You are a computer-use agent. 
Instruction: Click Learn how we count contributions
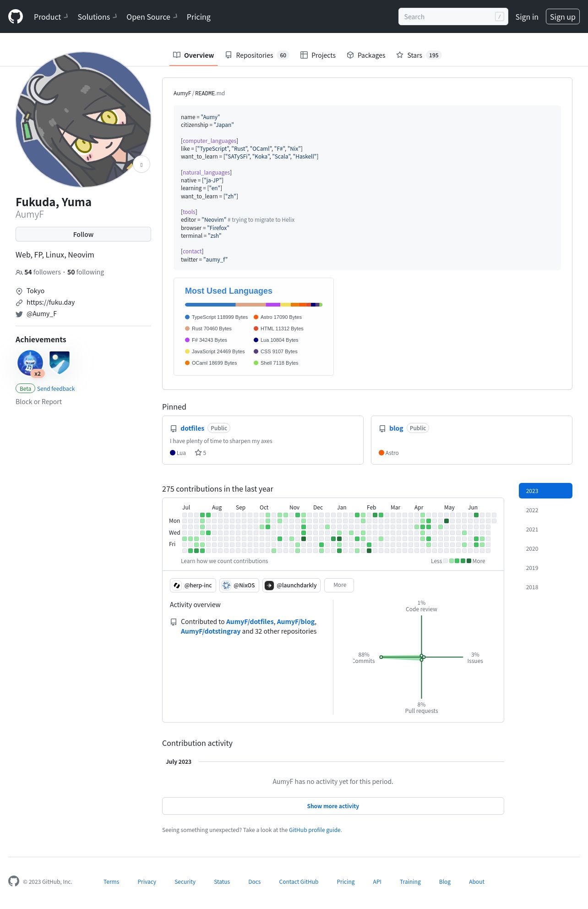[x=224, y=561]
